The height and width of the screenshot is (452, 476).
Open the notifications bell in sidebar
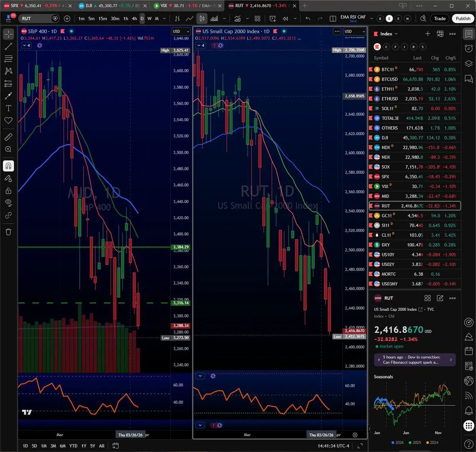[468, 410]
